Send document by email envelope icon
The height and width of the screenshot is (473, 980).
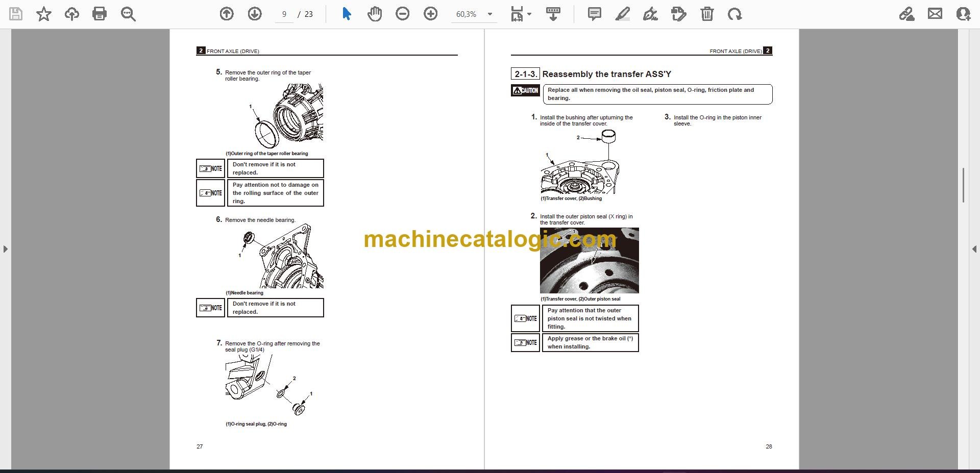pyautogui.click(x=935, y=14)
